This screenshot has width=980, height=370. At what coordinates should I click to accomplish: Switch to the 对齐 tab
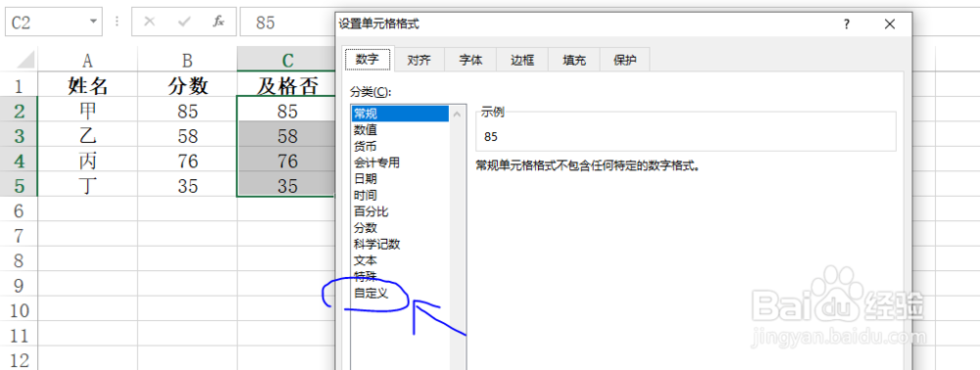coord(418,60)
